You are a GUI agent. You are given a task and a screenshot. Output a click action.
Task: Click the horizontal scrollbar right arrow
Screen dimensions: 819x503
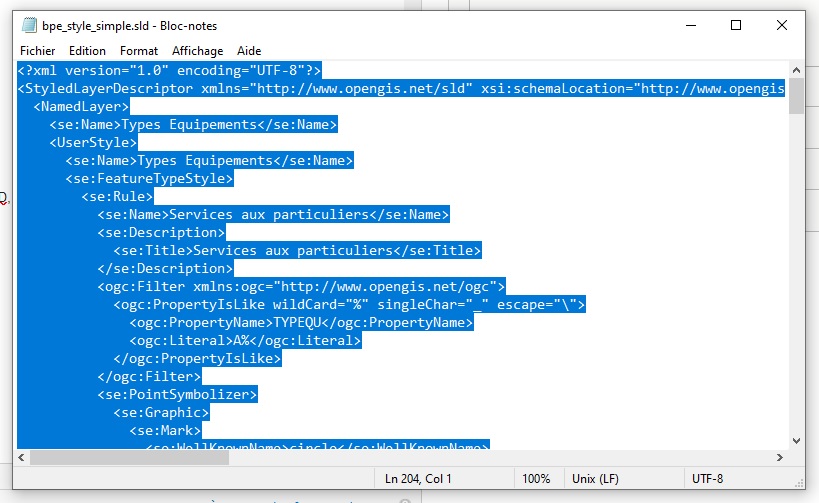(780, 458)
